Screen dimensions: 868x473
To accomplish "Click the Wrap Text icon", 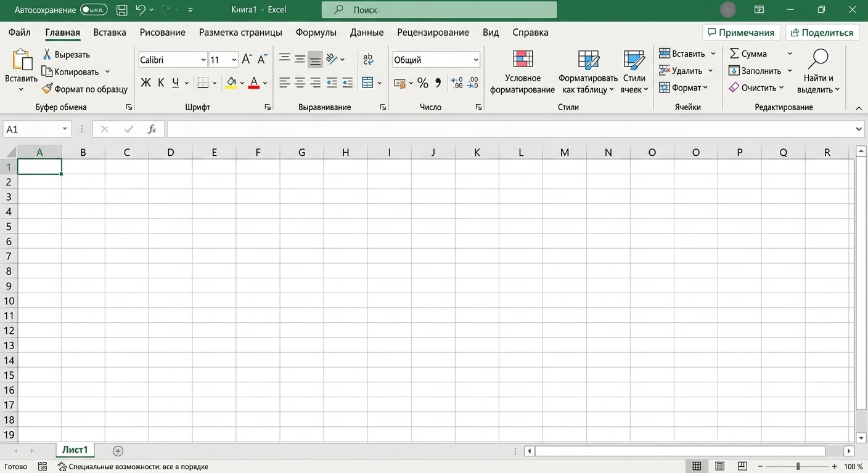I will (x=368, y=59).
